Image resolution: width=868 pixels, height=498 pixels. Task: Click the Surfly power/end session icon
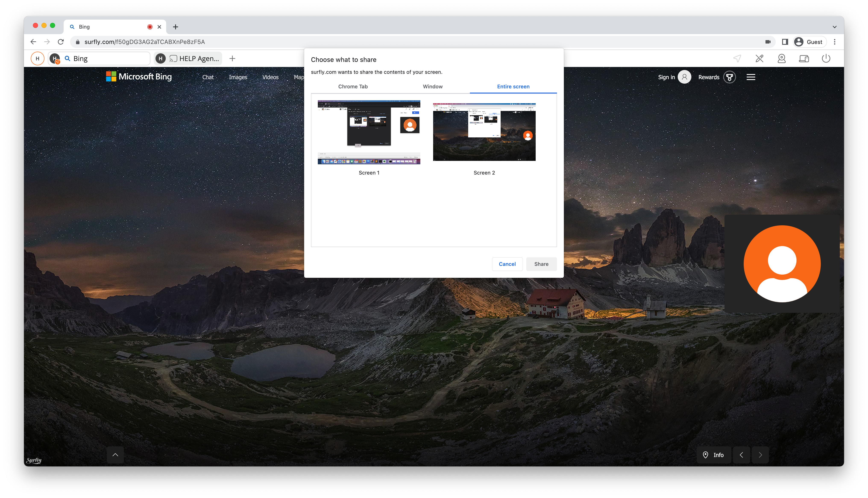click(x=826, y=58)
